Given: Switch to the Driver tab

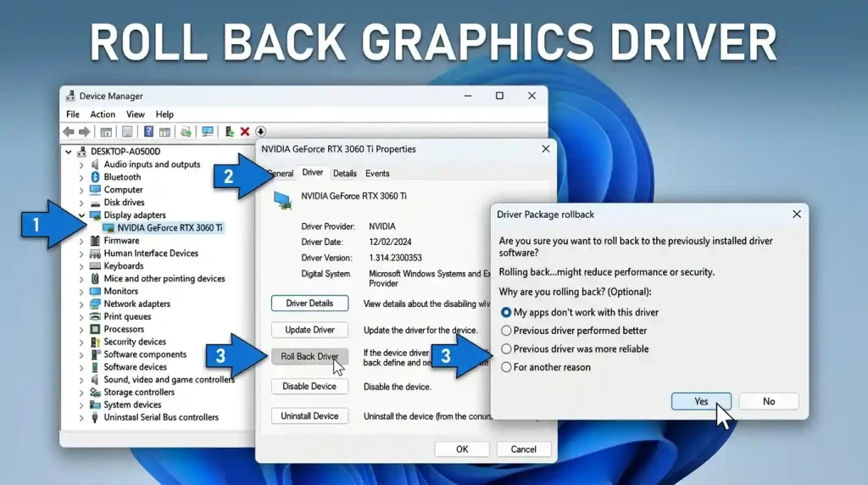Looking at the screenshot, I should tap(313, 173).
